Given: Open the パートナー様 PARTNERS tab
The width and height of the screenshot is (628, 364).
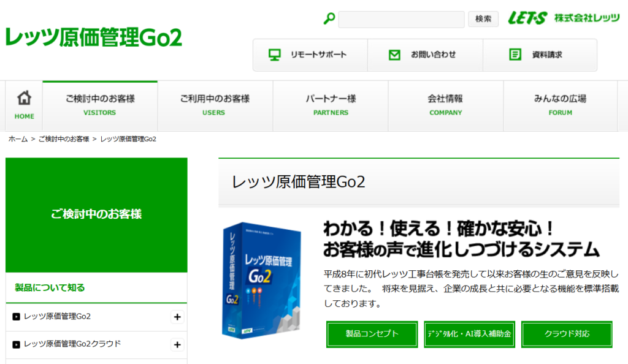Looking at the screenshot, I should [331, 105].
